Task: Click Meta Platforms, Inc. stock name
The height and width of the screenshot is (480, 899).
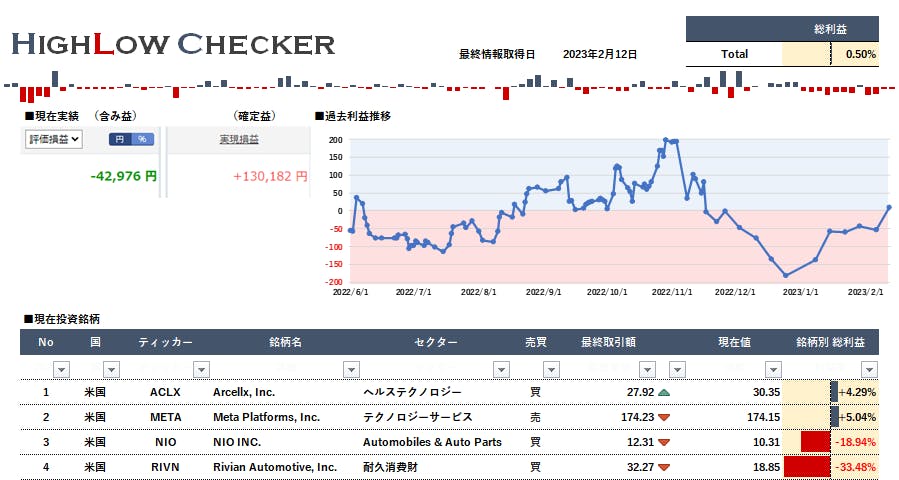Action: 267,417
